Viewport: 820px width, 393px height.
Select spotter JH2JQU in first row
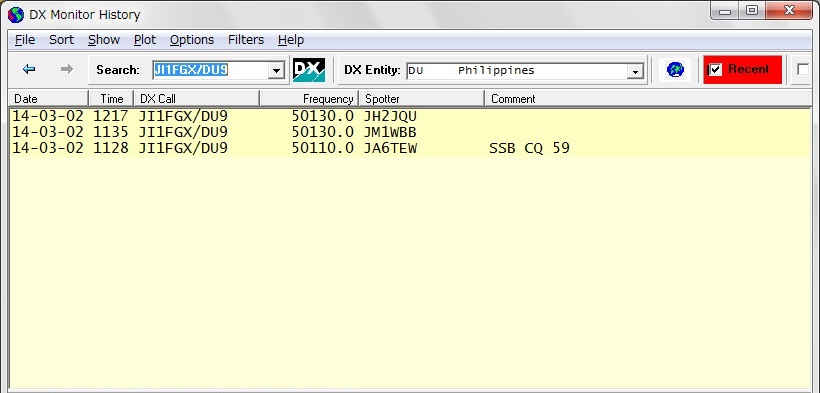tap(390, 116)
